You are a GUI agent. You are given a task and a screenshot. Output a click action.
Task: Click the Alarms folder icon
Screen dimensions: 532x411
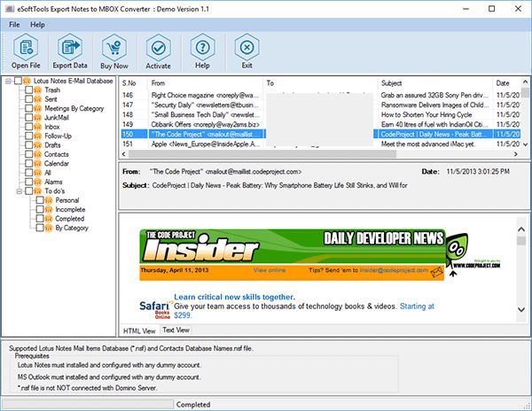[37, 182]
